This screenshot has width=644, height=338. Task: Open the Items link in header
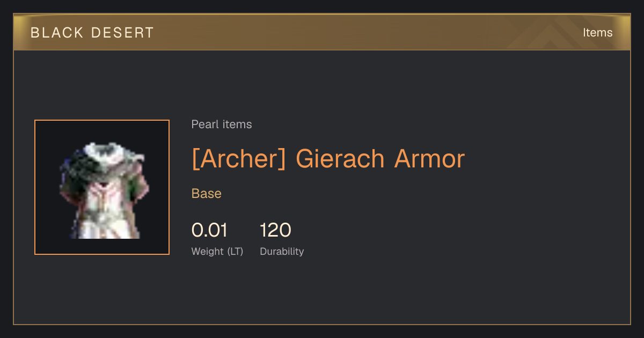click(x=597, y=33)
